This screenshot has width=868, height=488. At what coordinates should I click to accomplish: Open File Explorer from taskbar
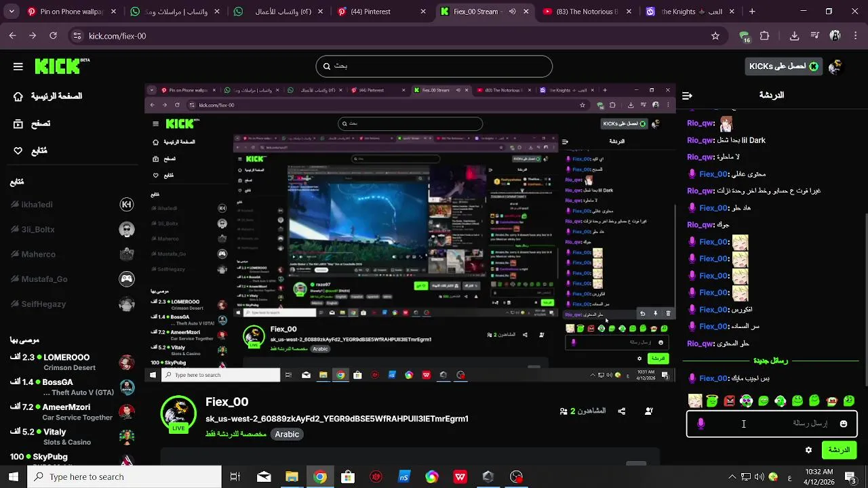(292, 477)
